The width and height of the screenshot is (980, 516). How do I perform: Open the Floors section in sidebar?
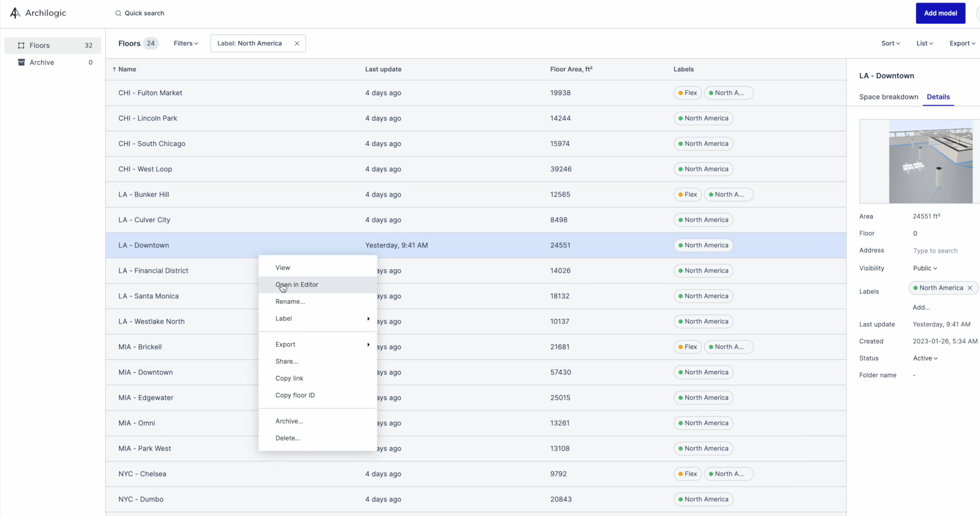[40, 45]
